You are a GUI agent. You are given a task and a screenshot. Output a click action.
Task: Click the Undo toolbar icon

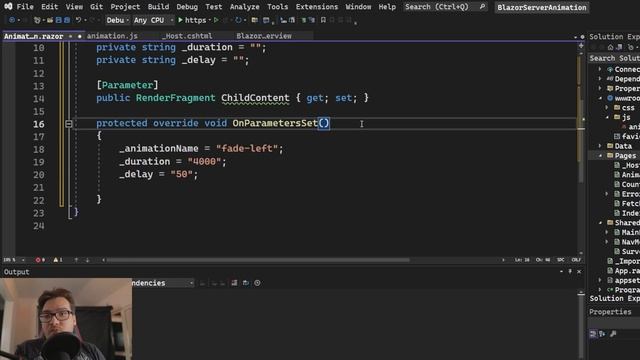(x=78, y=20)
